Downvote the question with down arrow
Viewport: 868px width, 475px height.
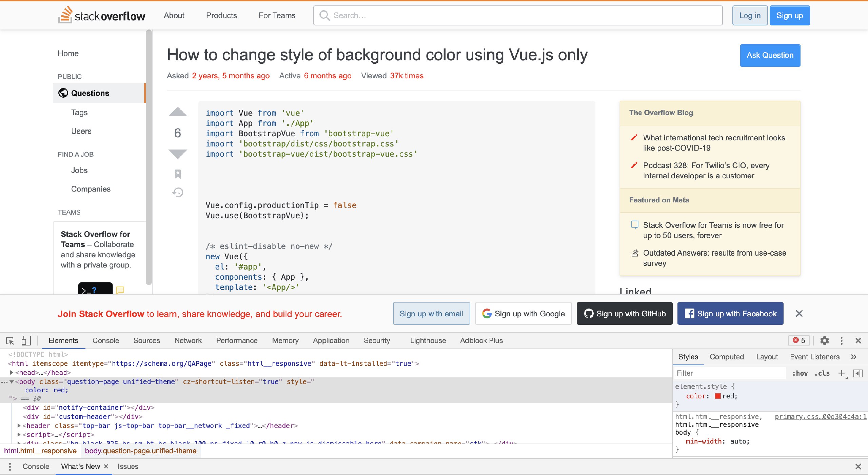[x=178, y=154]
